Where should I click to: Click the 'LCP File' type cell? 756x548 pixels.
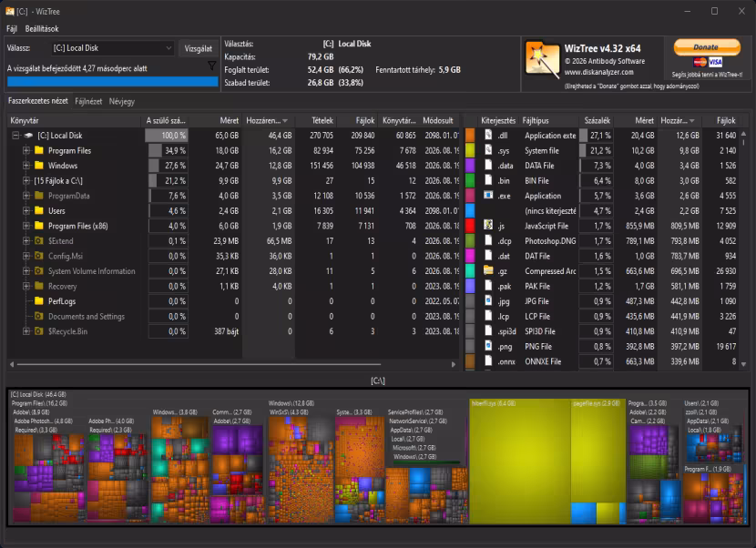click(537, 316)
